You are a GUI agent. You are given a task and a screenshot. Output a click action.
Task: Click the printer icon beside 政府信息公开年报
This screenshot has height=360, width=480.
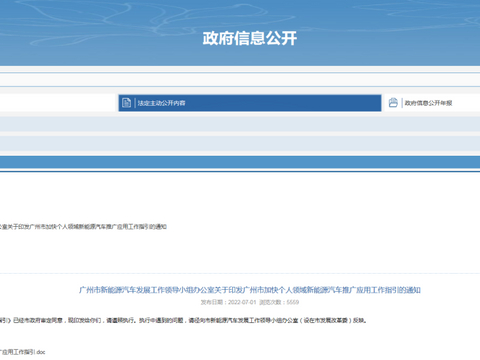click(x=393, y=103)
